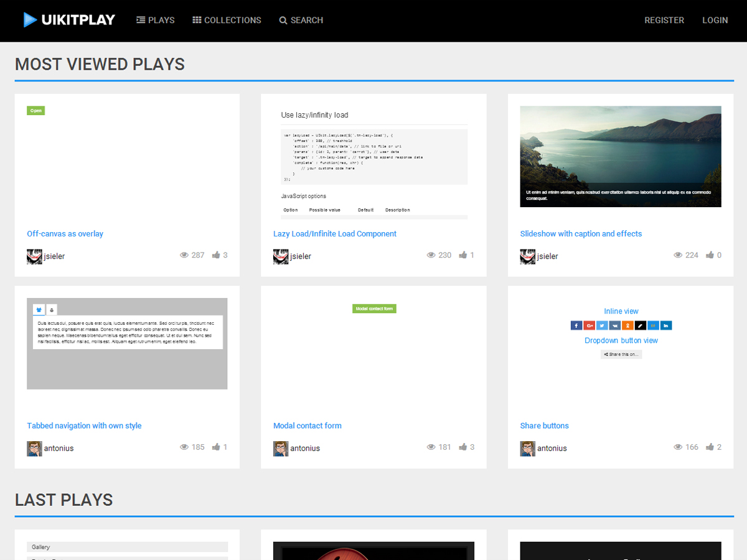Click the UIKITPLAY logo icon

tap(30, 20)
